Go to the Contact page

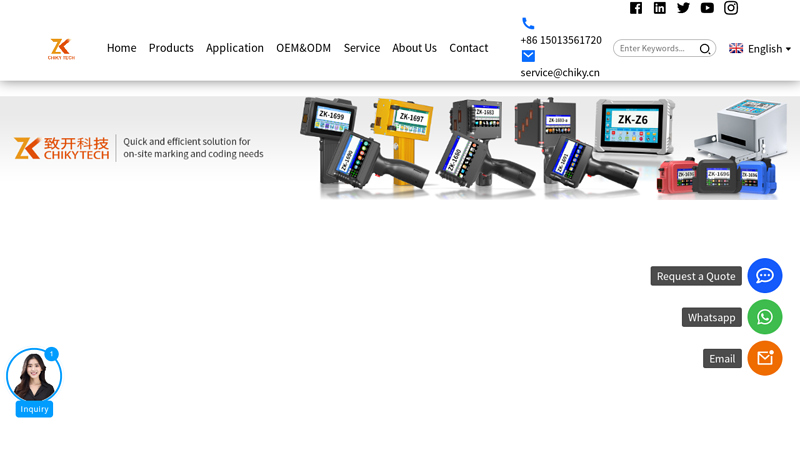pos(468,48)
